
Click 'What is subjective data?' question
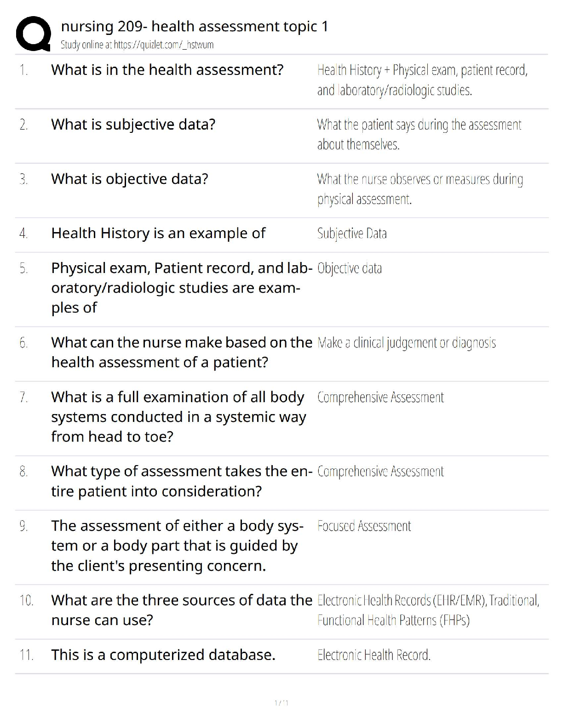pyautogui.click(x=133, y=125)
